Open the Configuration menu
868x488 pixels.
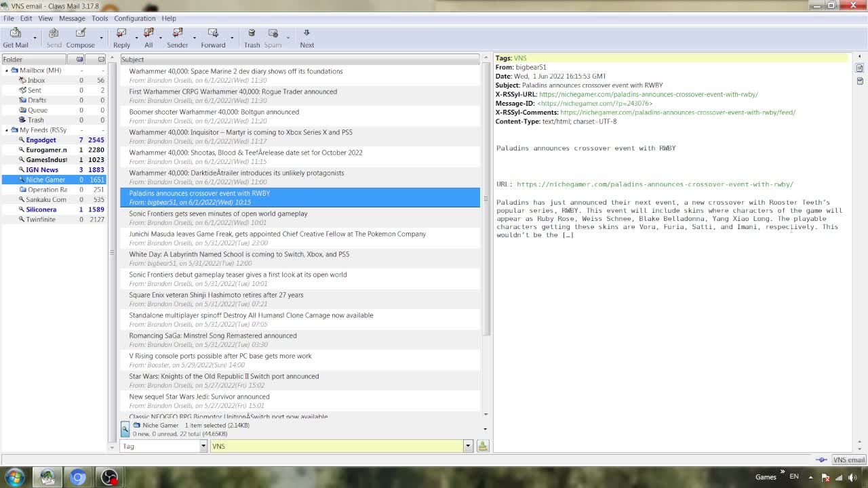pos(134,18)
